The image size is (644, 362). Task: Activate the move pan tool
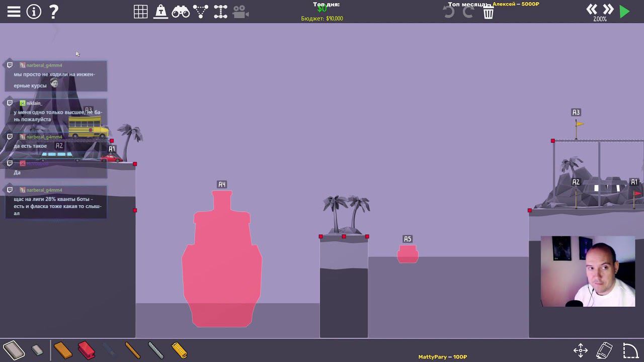(x=581, y=350)
